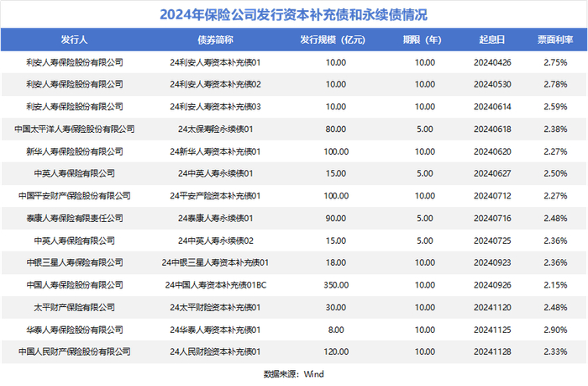The image size is (588, 386).
Task: Select the 起息日 column header
Action: pyautogui.click(x=492, y=40)
